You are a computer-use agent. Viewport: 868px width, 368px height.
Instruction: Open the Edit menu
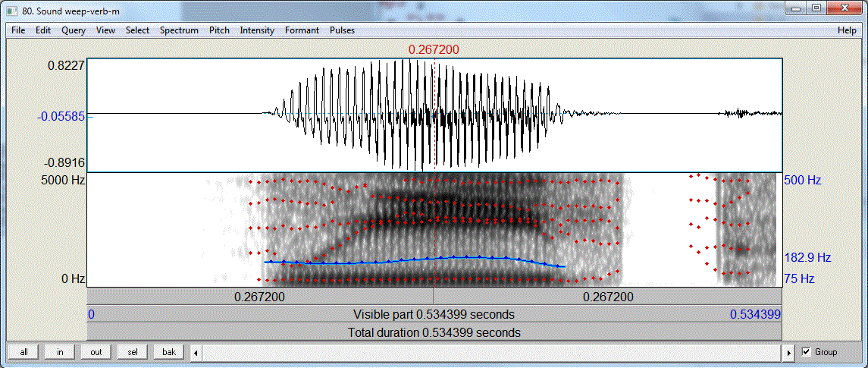43,30
